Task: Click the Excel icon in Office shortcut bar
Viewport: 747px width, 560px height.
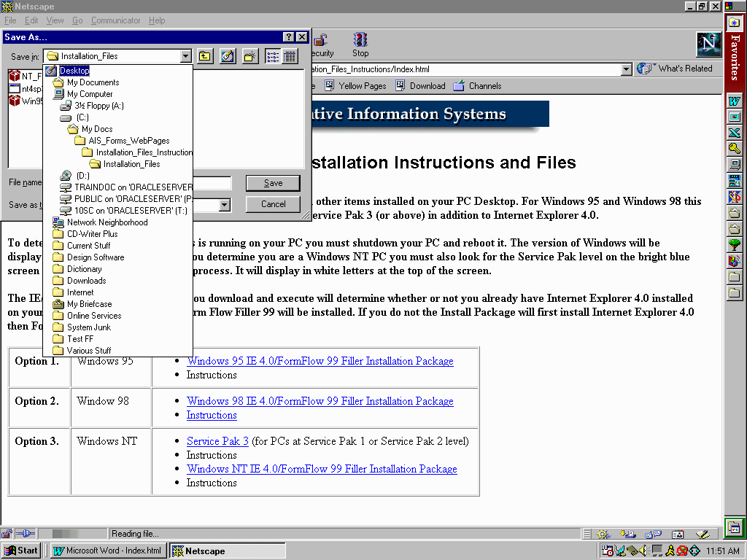Action: point(735,133)
